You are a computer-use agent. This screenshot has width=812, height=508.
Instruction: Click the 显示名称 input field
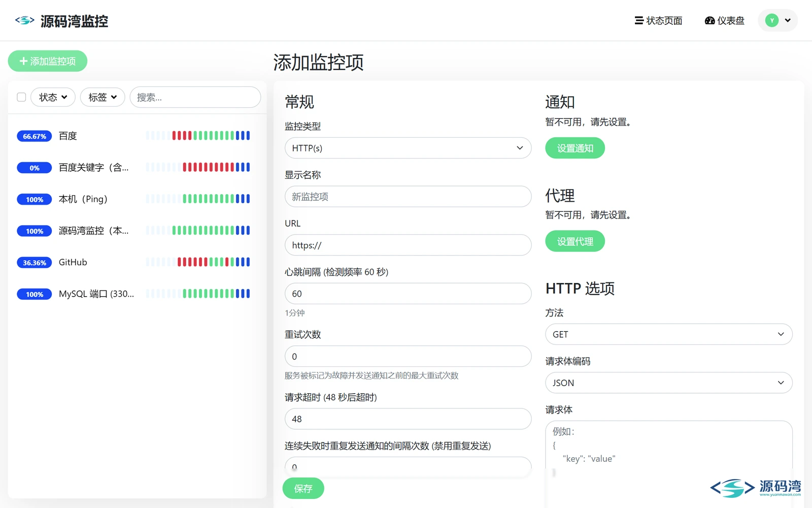pyautogui.click(x=408, y=197)
